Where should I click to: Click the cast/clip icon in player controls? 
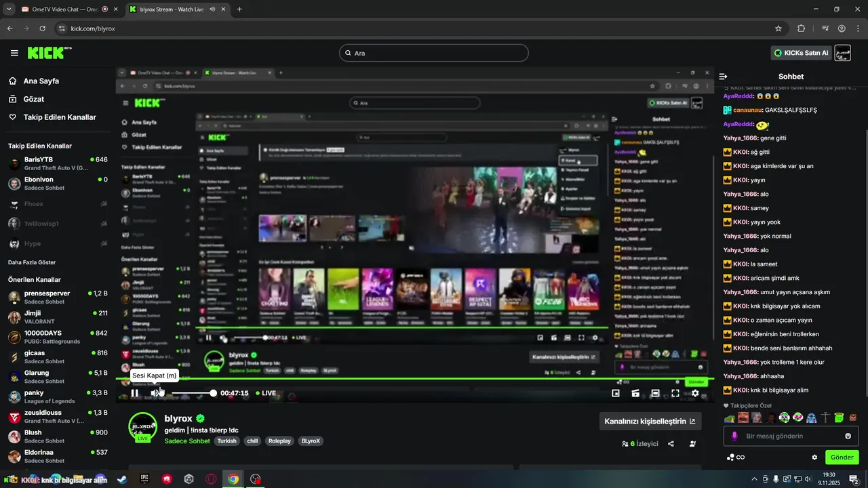[x=635, y=393]
